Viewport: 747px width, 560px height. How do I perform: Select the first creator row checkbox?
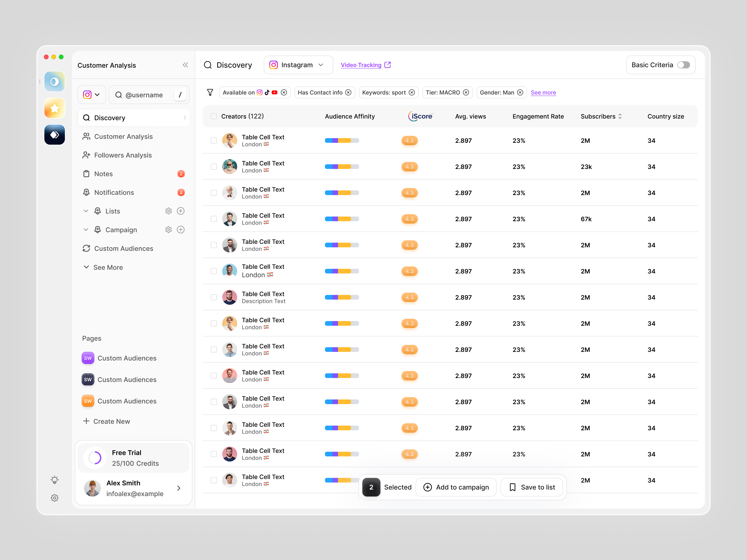pos(214,140)
